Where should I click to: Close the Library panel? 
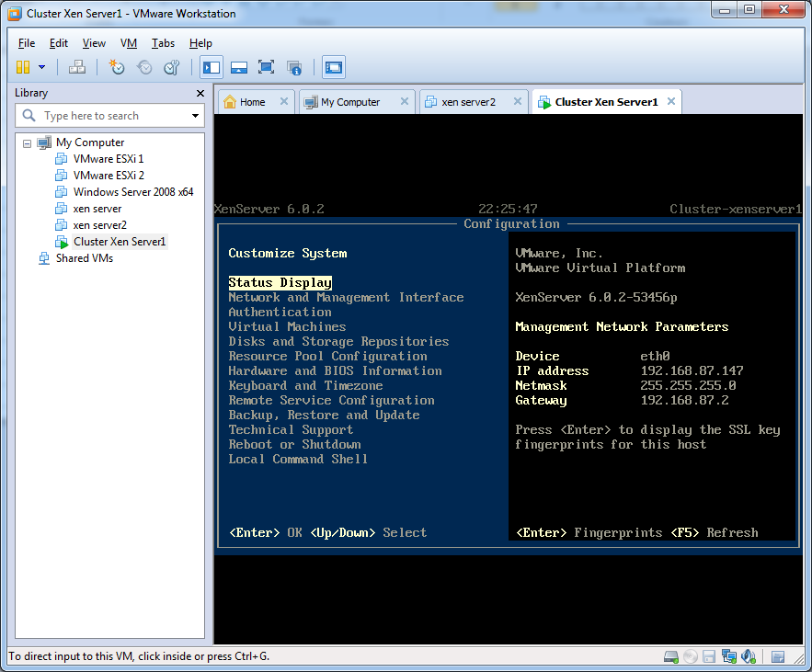click(x=200, y=93)
